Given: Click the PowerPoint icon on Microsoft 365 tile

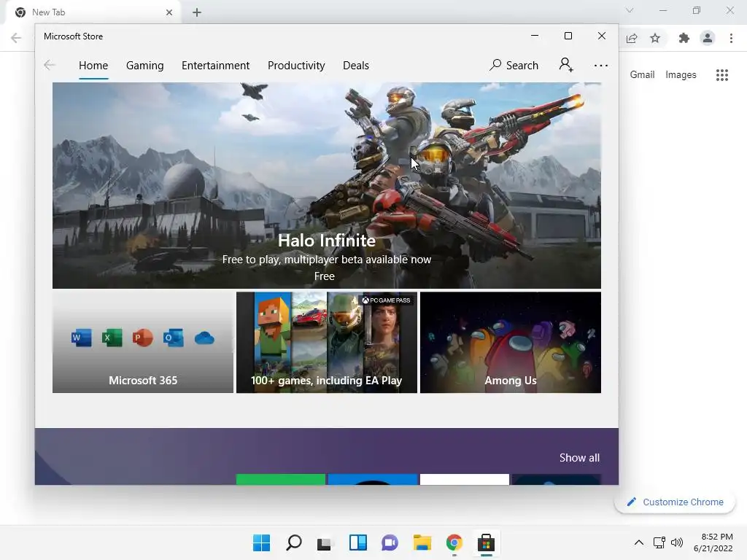Looking at the screenshot, I should click(x=142, y=338).
